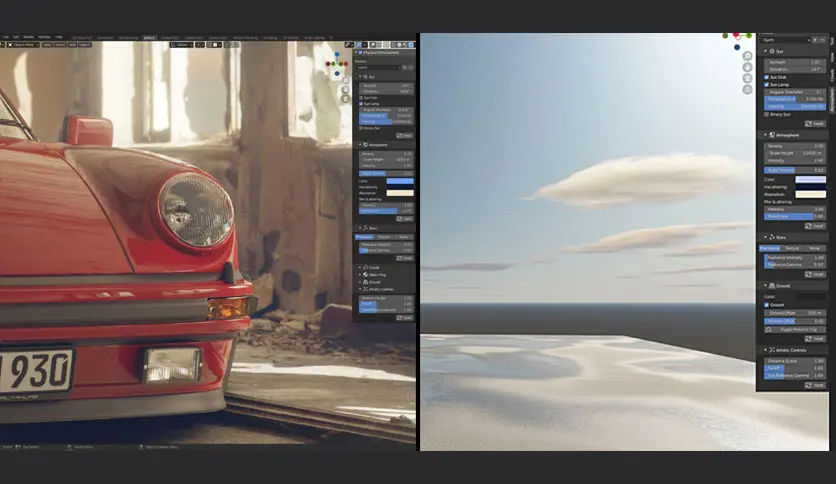836x484 pixels.
Task: Click the navigation gizmo in the car viewport
Action: (x=337, y=64)
